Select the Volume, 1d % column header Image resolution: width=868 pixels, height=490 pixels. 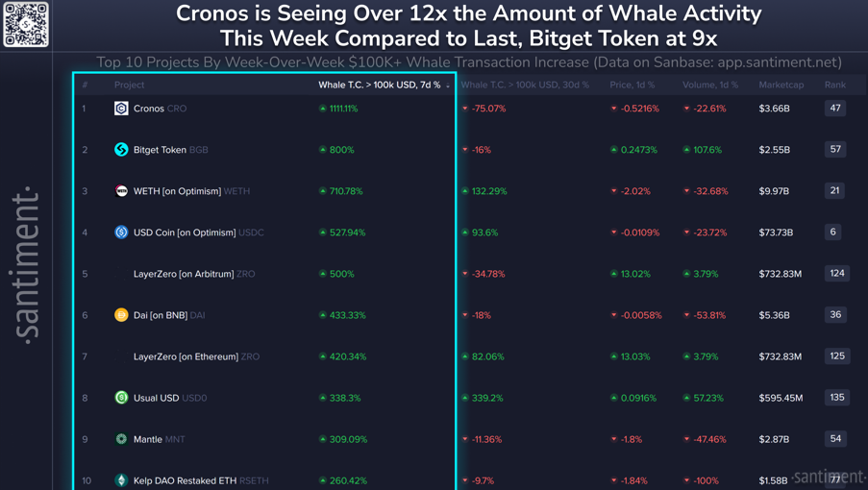[x=709, y=85]
